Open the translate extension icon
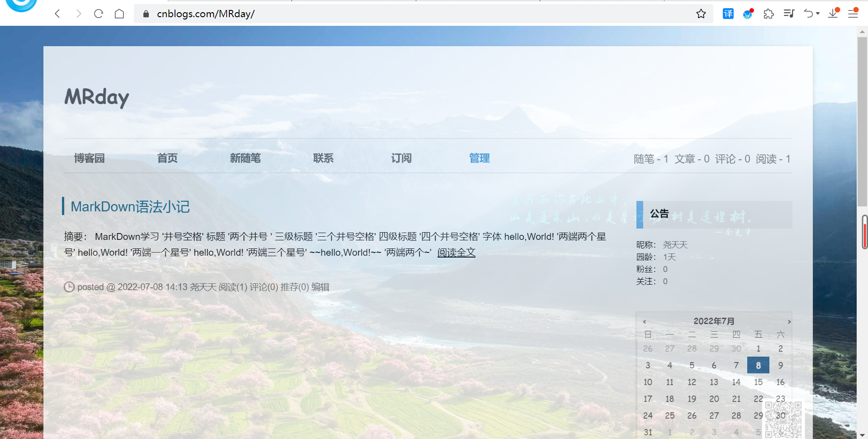Image resolution: width=868 pixels, height=439 pixels. click(x=728, y=14)
